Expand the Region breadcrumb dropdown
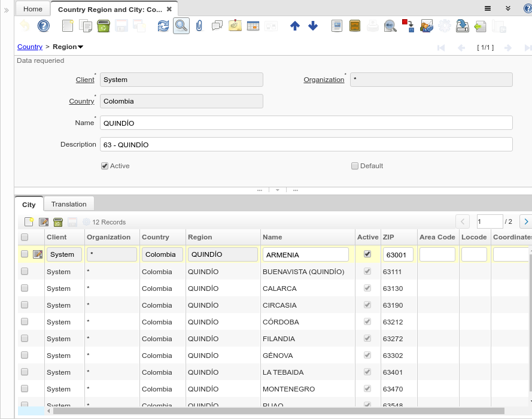 pyautogui.click(x=80, y=47)
